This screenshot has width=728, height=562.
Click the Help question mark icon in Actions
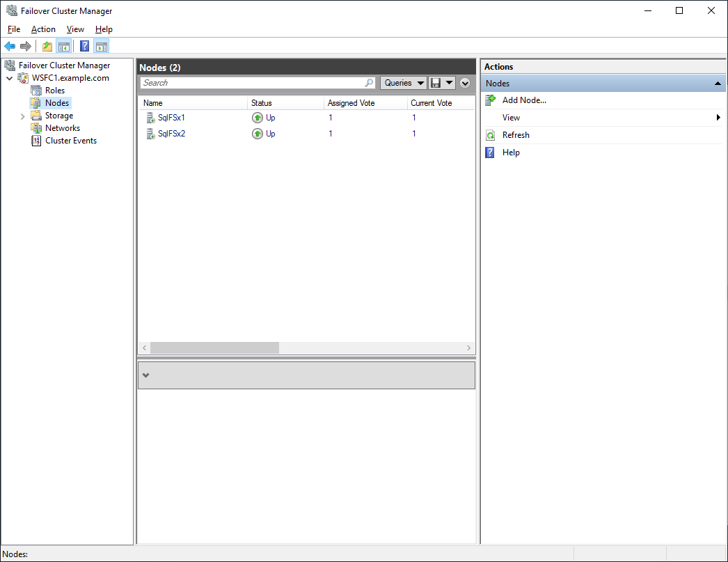point(490,153)
